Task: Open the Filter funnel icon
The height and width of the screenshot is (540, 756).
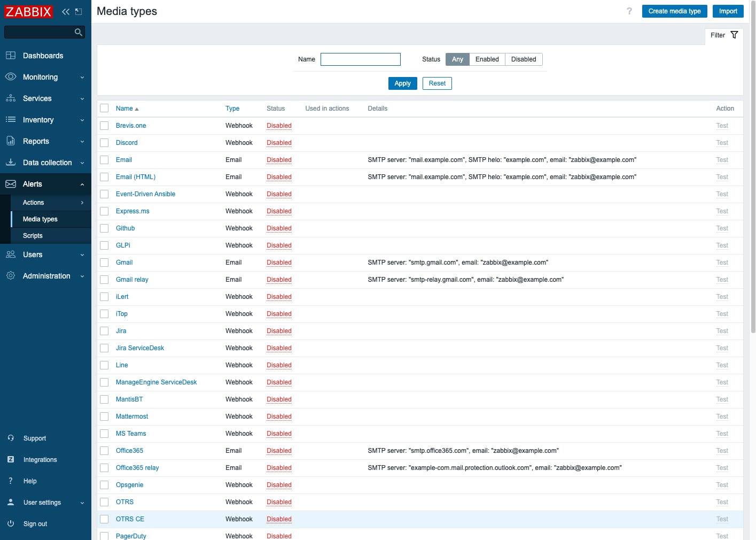Action: pyautogui.click(x=735, y=35)
